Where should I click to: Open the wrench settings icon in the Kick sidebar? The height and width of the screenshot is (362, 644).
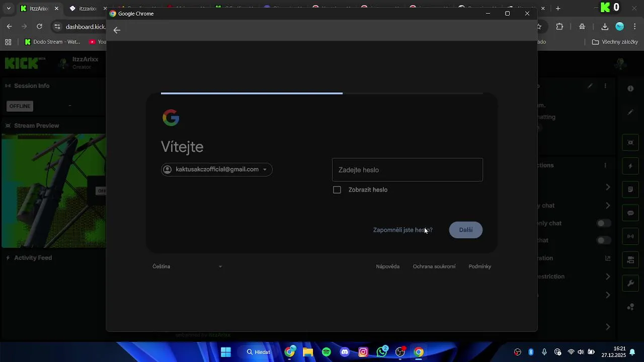pyautogui.click(x=630, y=283)
